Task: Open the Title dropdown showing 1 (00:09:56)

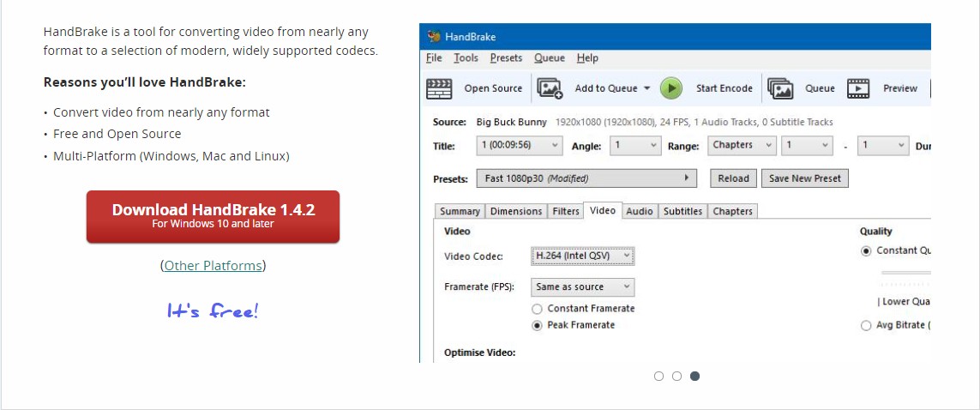Action: coord(520,146)
